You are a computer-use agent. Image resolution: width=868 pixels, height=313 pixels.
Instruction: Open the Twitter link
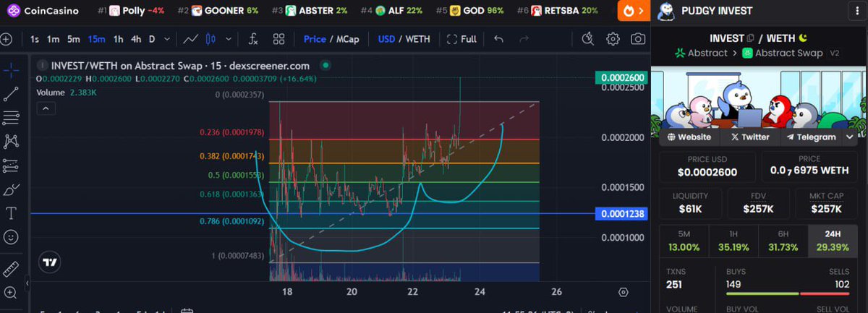click(749, 137)
